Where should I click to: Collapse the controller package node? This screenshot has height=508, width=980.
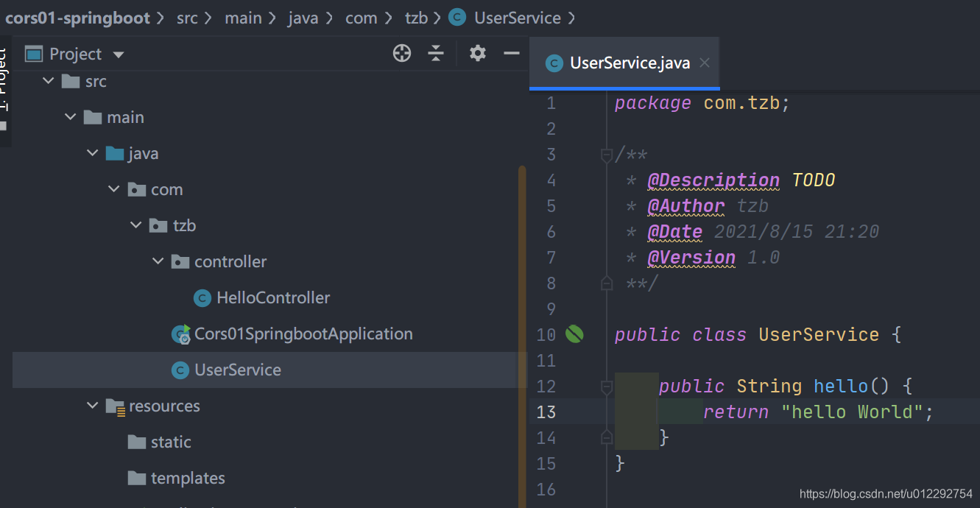pos(158,261)
